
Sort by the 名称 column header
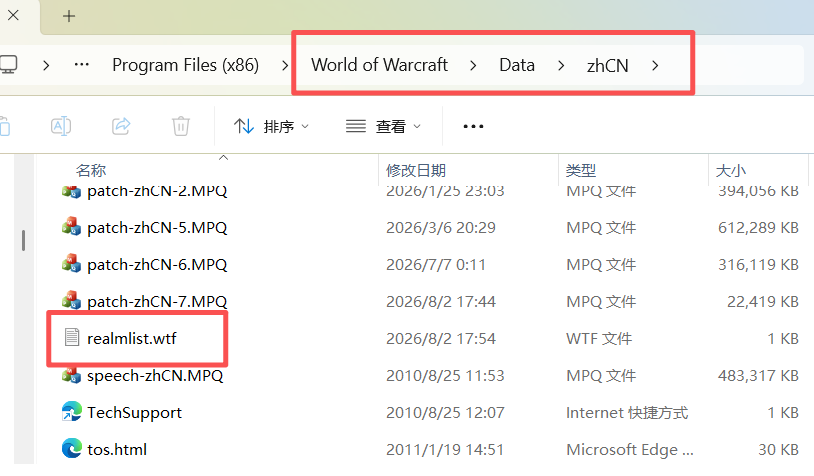[91, 170]
